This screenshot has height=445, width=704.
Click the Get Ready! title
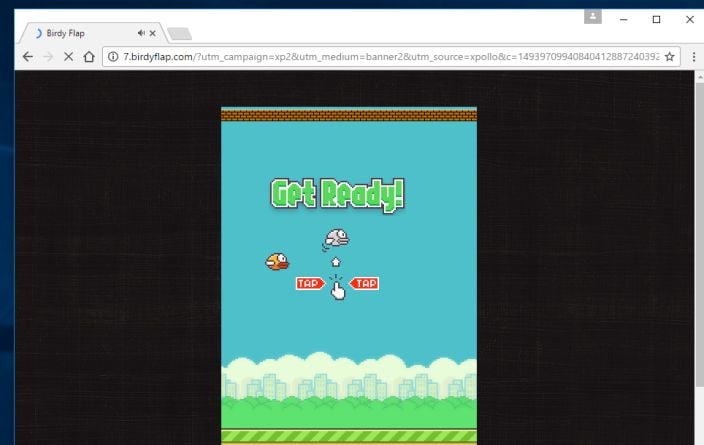[338, 194]
